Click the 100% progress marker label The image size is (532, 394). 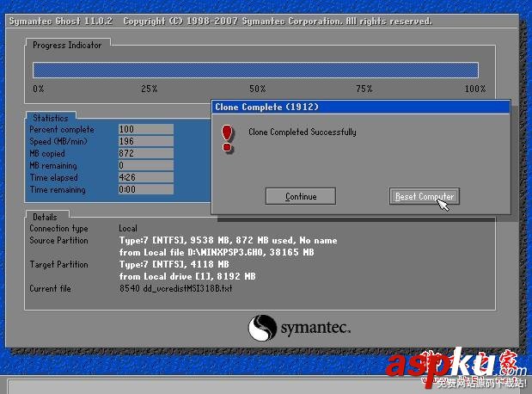click(475, 89)
